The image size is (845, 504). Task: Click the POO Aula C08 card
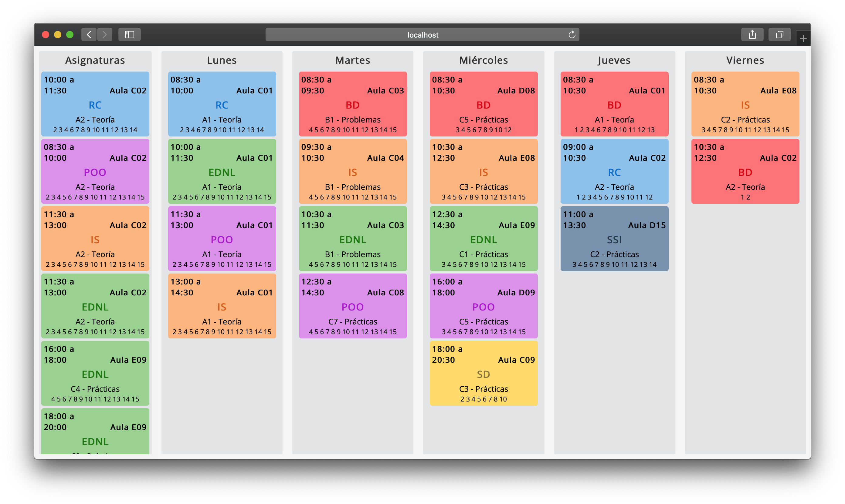pos(352,306)
